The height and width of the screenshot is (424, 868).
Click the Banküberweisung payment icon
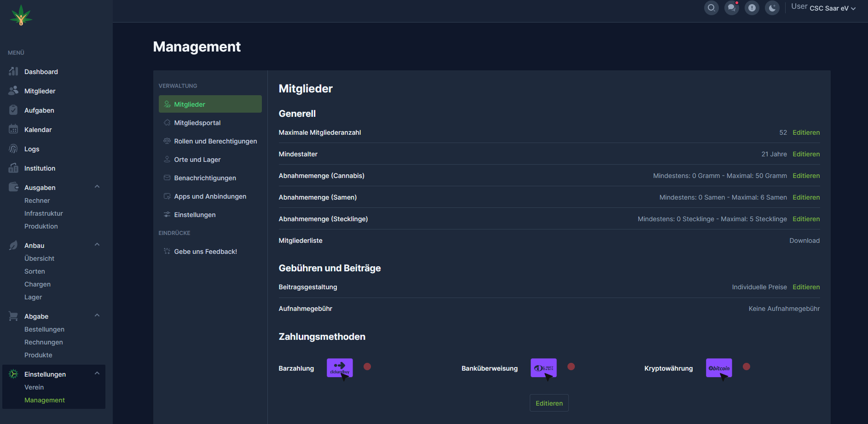544,368
